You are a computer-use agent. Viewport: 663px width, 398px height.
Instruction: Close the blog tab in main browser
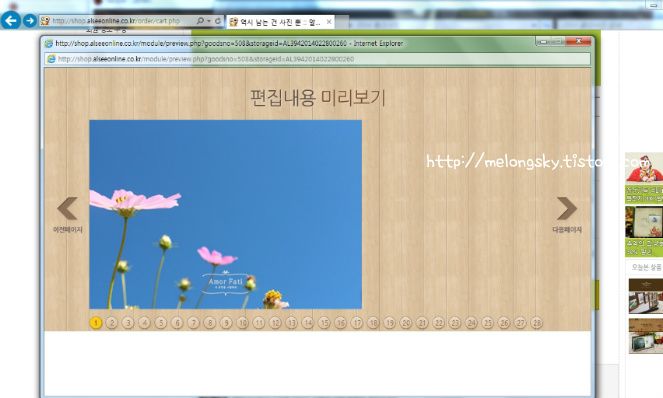point(329,22)
